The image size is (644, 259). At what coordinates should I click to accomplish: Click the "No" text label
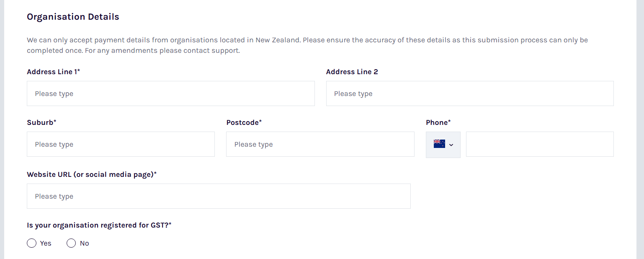coord(85,243)
